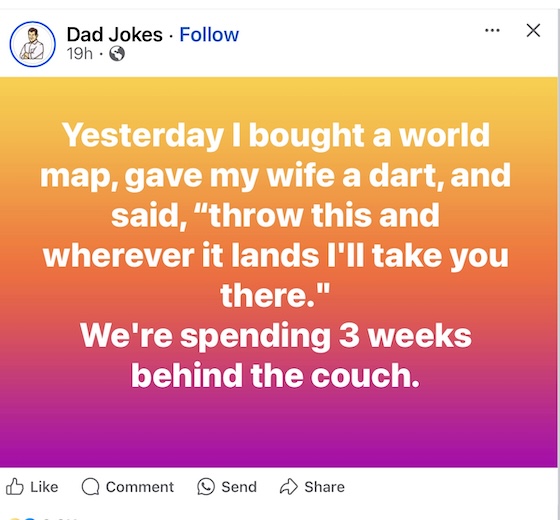Open the Dad Jokes page name link
560x520 pixels.
click(x=115, y=35)
